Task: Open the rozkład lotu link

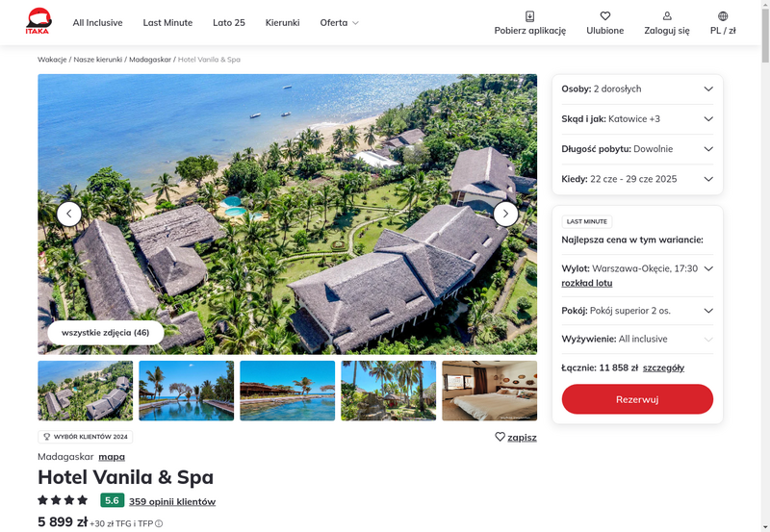Action: (587, 283)
